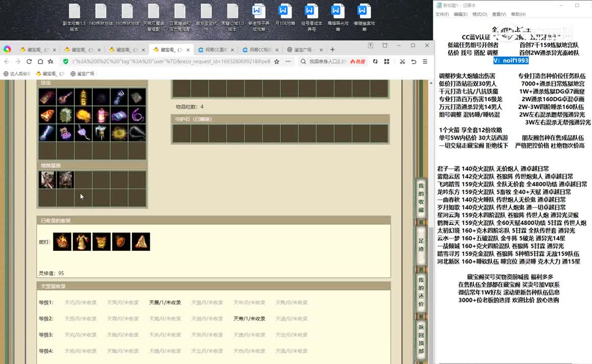Open Notepad 帮助(H) menu
Screen dimensions: 592x364
pos(518,14)
